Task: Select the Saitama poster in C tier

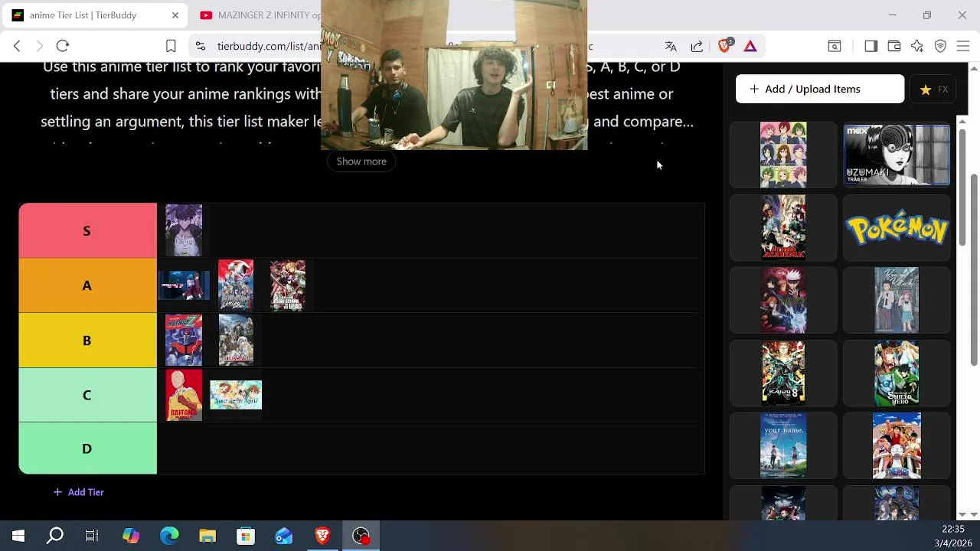Action: [x=184, y=395]
